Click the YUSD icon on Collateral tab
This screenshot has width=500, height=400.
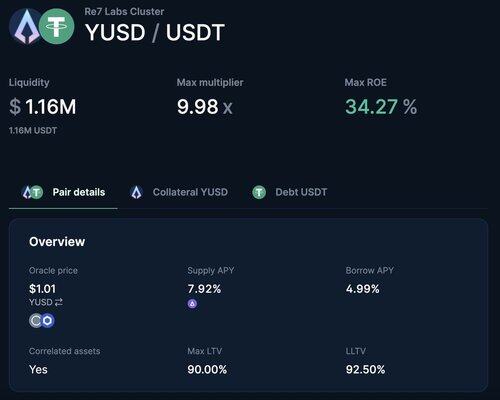click(x=136, y=192)
